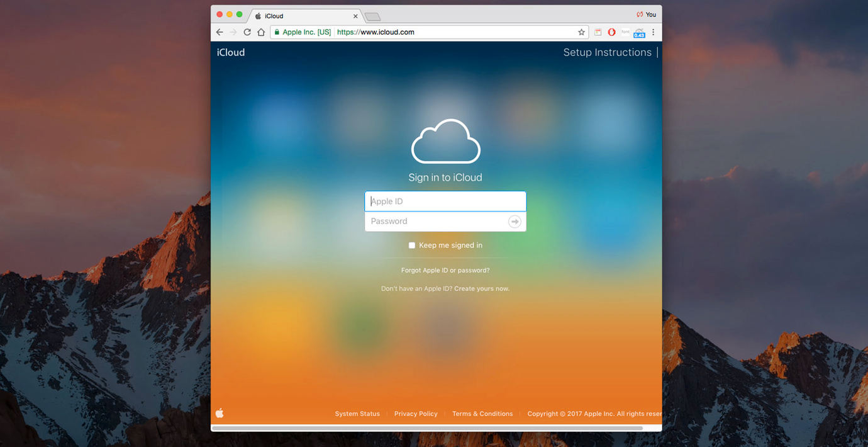Click the Apple logo in the footer

point(220,413)
